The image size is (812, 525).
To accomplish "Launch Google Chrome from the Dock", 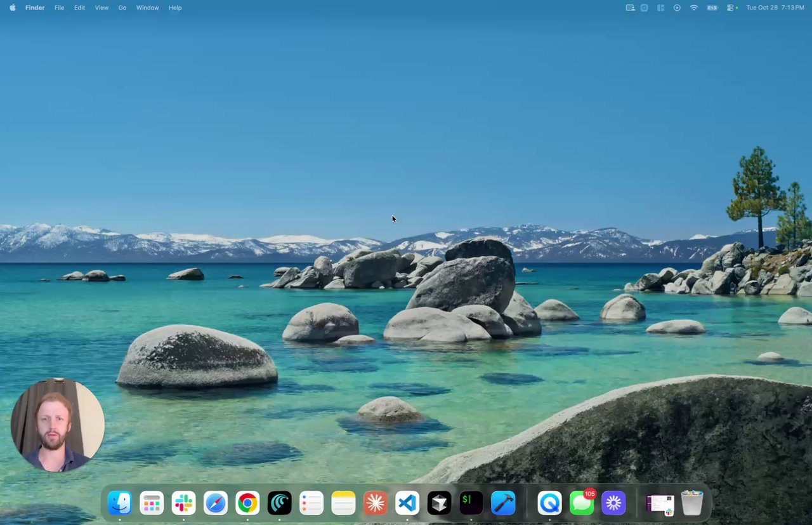I will (247, 503).
